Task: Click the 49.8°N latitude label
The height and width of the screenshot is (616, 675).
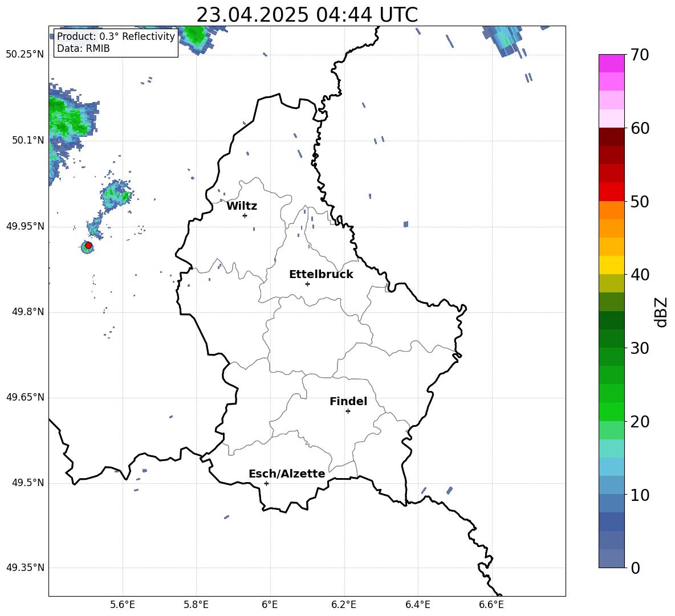Action: (x=28, y=312)
